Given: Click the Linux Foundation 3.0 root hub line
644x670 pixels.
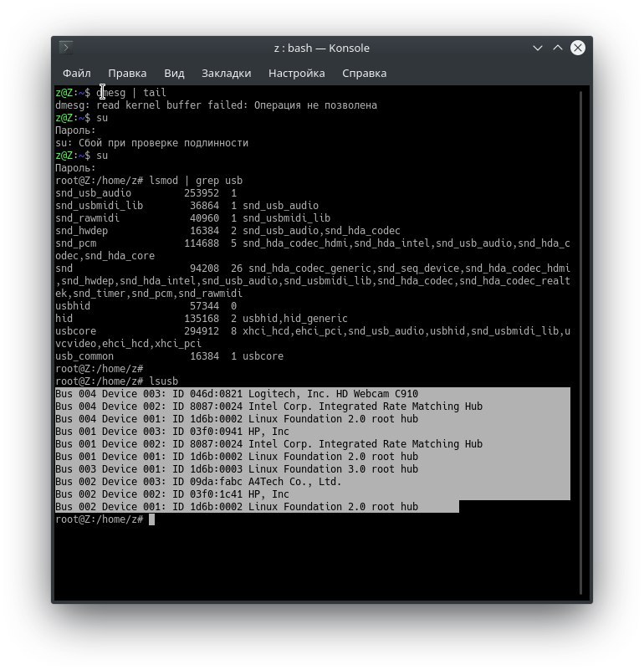Looking at the screenshot, I should 237,468.
